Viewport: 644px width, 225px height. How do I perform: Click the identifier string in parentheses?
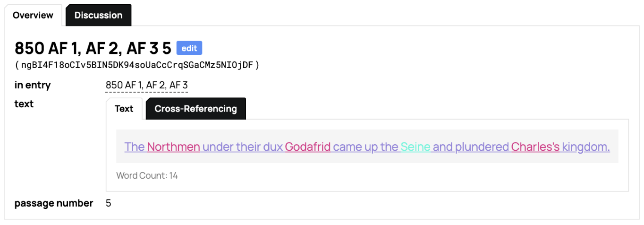137,65
